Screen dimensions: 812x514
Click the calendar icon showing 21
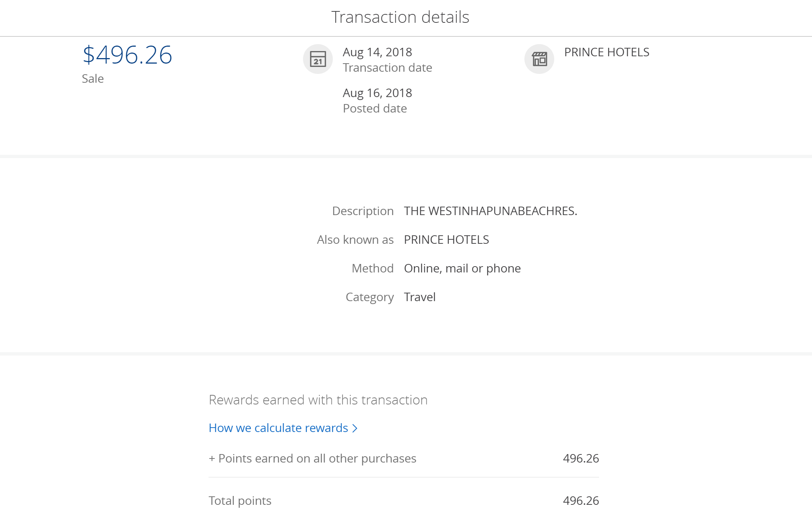318,59
